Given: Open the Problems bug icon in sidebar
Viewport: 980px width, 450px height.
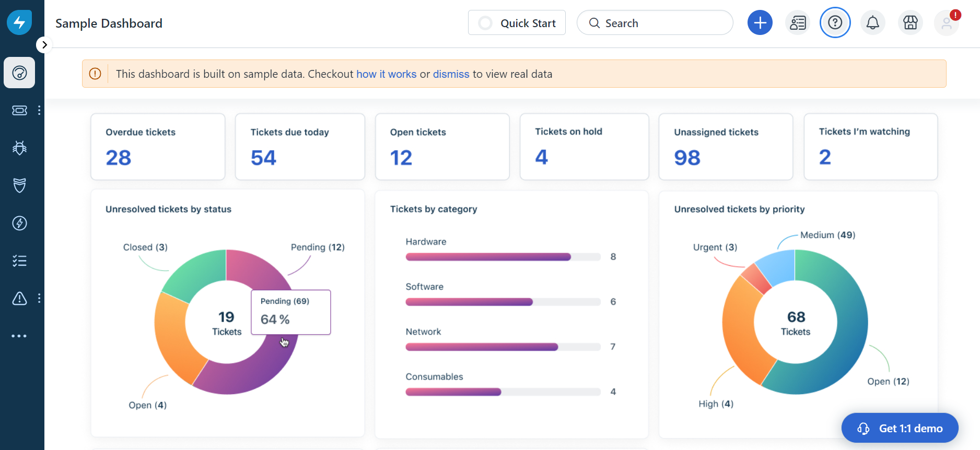Looking at the screenshot, I should tap(19, 148).
